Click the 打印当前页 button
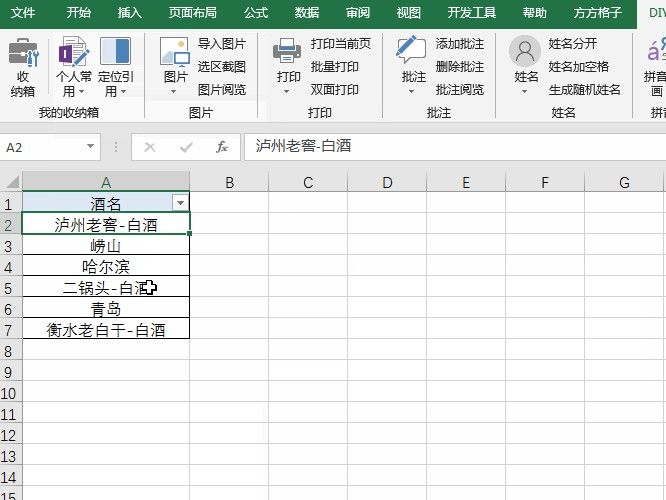This screenshot has width=666, height=500. point(341,43)
